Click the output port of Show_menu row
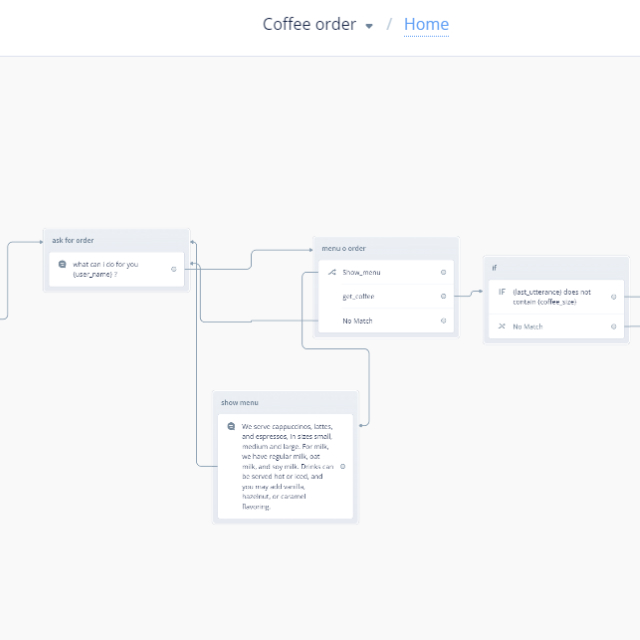 coord(443,272)
